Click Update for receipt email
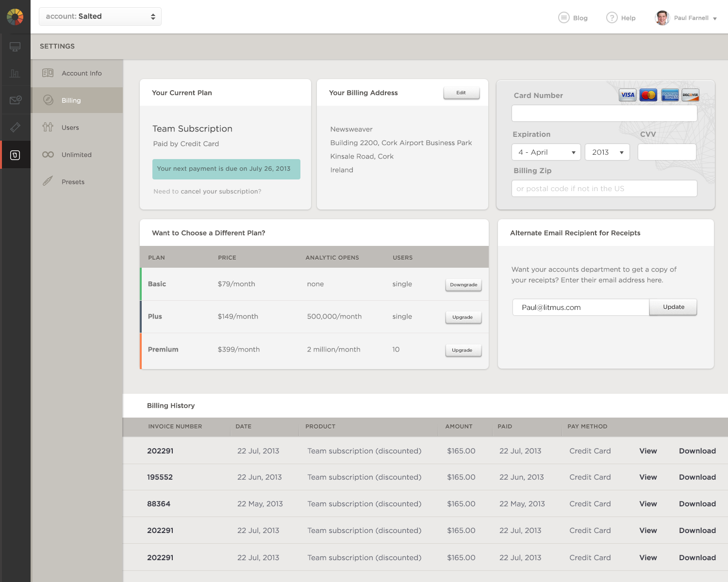Screen dimensions: 728x582 tap(673, 307)
